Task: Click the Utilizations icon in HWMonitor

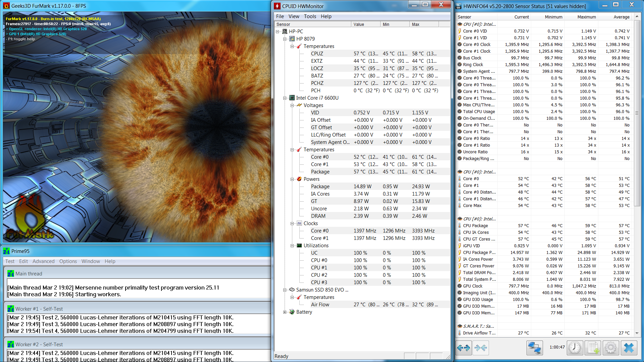Action: [299, 246]
